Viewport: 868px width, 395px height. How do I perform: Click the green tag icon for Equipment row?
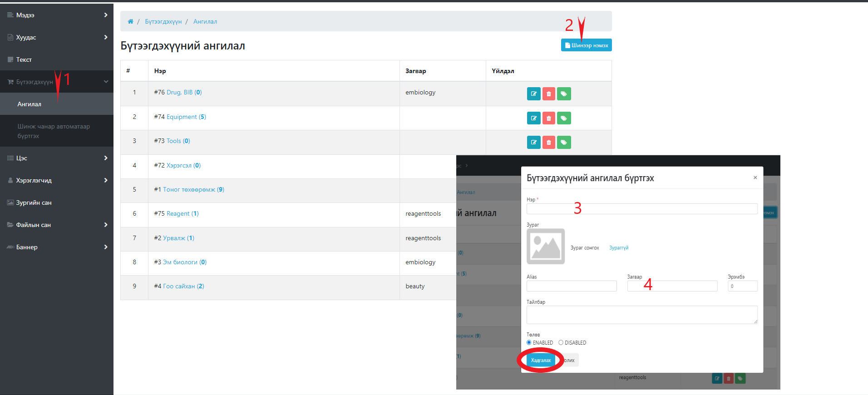click(563, 118)
